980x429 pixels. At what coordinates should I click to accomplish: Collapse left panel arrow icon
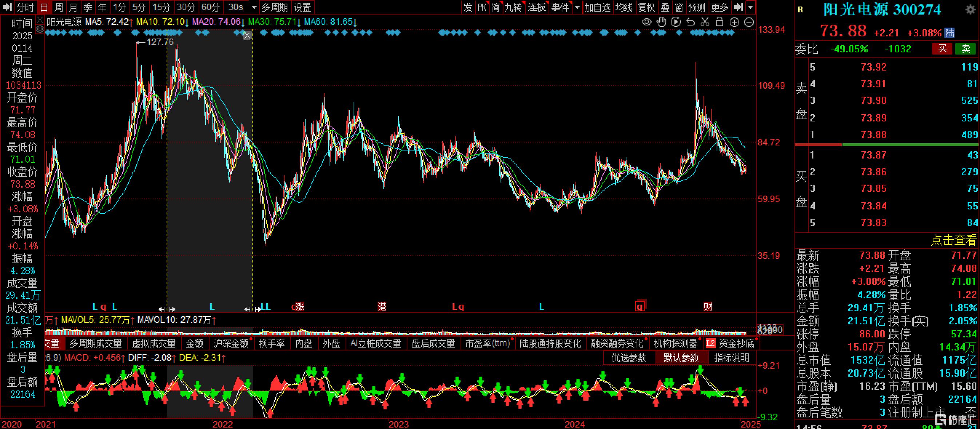click(7, 7)
